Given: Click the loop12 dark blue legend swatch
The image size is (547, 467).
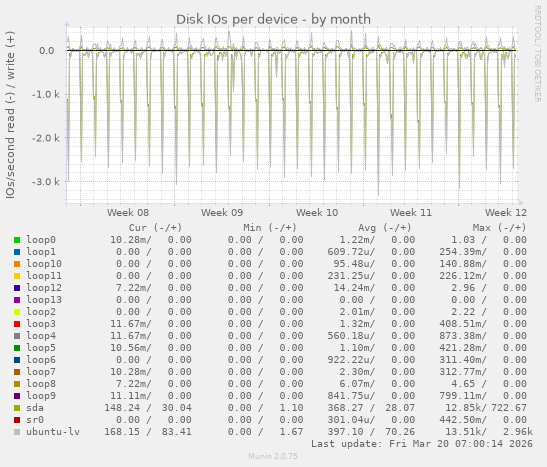Looking at the screenshot, I should click(x=17, y=288).
